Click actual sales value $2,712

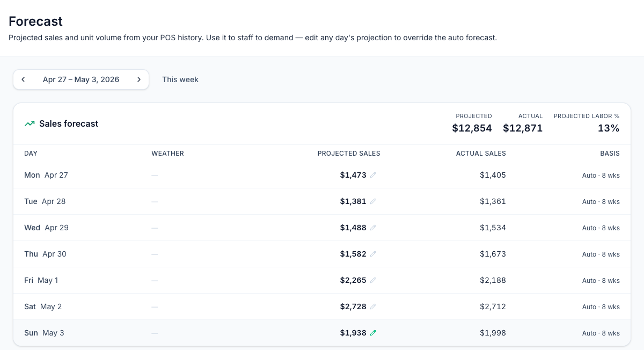(x=493, y=307)
